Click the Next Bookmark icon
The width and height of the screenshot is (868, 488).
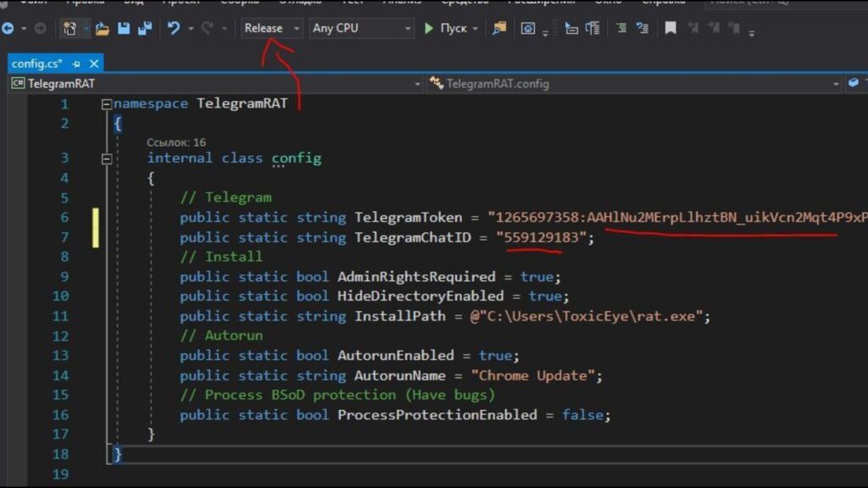tap(714, 28)
